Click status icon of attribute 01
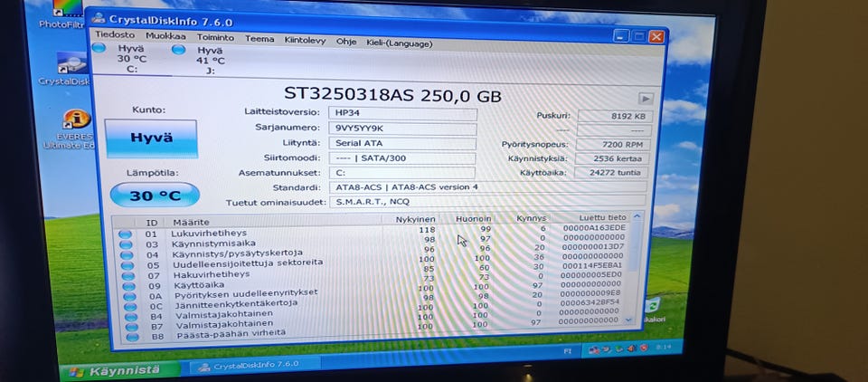The width and height of the screenshot is (868, 382). click(x=125, y=234)
